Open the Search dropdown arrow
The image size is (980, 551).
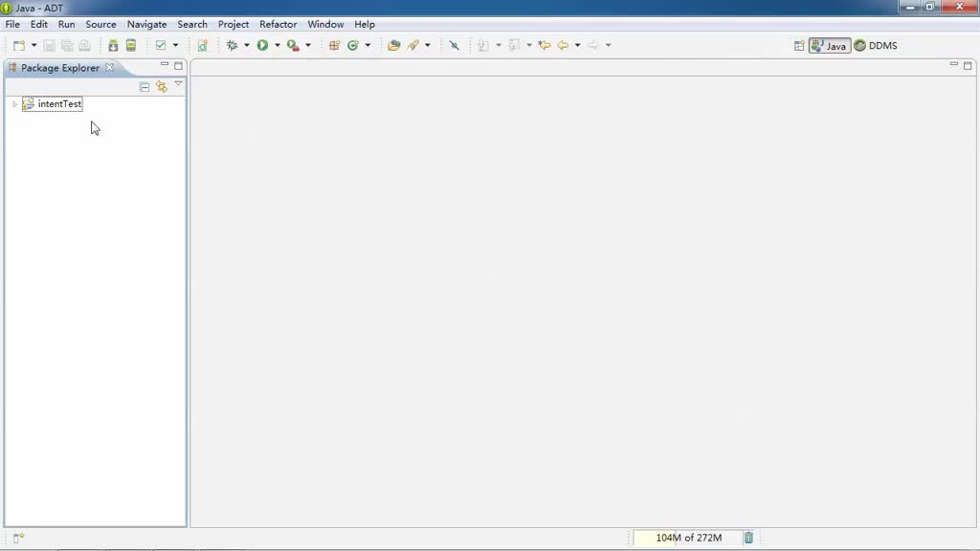[x=428, y=45]
